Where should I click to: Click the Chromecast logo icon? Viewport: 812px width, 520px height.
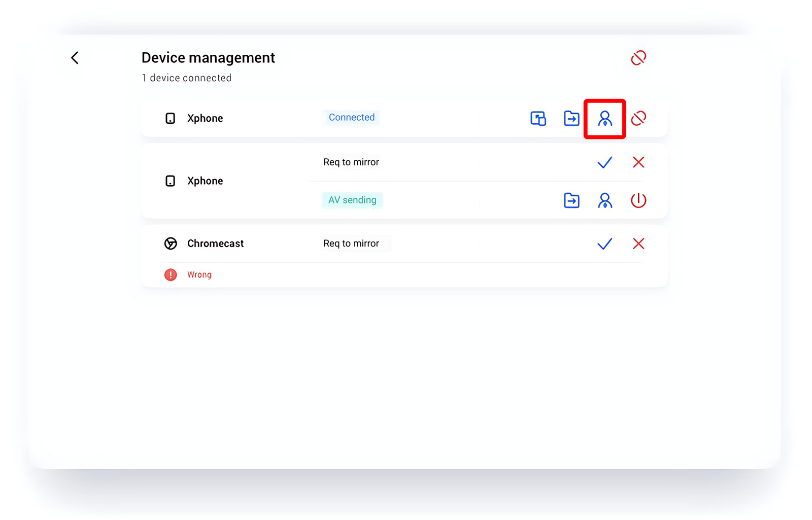(171, 244)
